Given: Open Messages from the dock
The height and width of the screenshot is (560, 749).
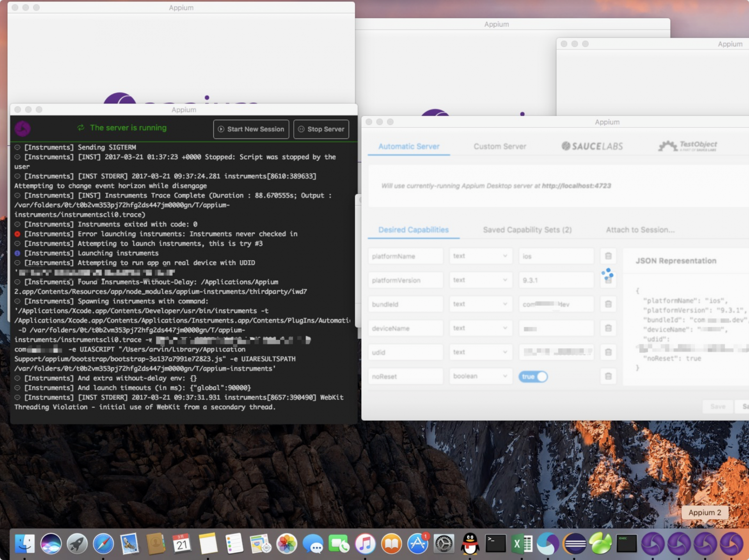Looking at the screenshot, I should click(313, 543).
